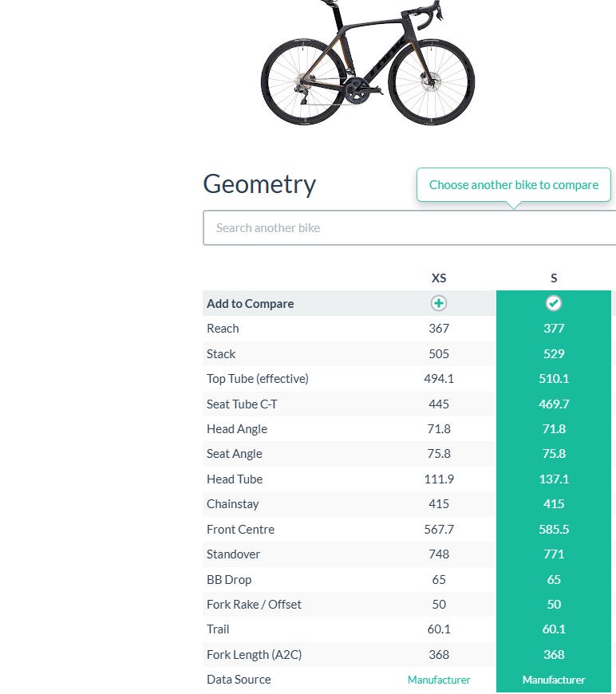The width and height of the screenshot is (616, 694).
Task: Click the Stack row label
Action: pyautogui.click(x=221, y=353)
